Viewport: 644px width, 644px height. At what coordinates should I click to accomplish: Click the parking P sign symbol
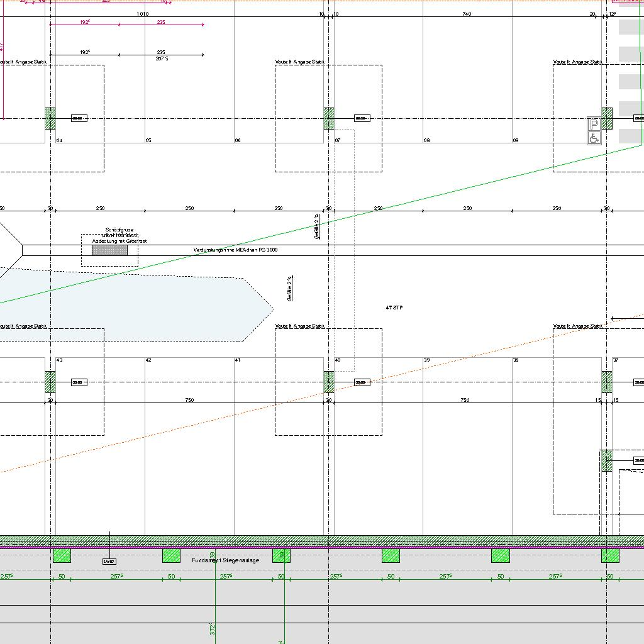pyautogui.click(x=594, y=125)
